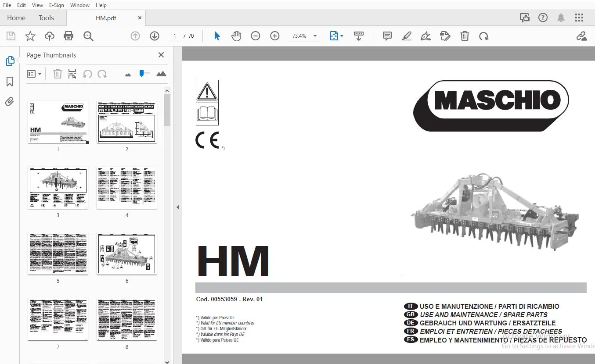Open the apps grid icon
The width and height of the screenshot is (595, 364).
pyautogui.click(x=579, y=18)
